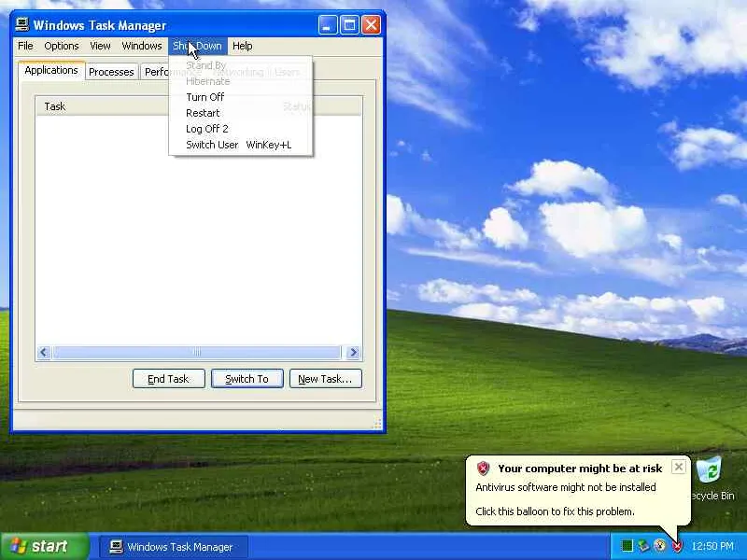Open the Windows menu
This screenshot has height=560, width=747.
142,46
